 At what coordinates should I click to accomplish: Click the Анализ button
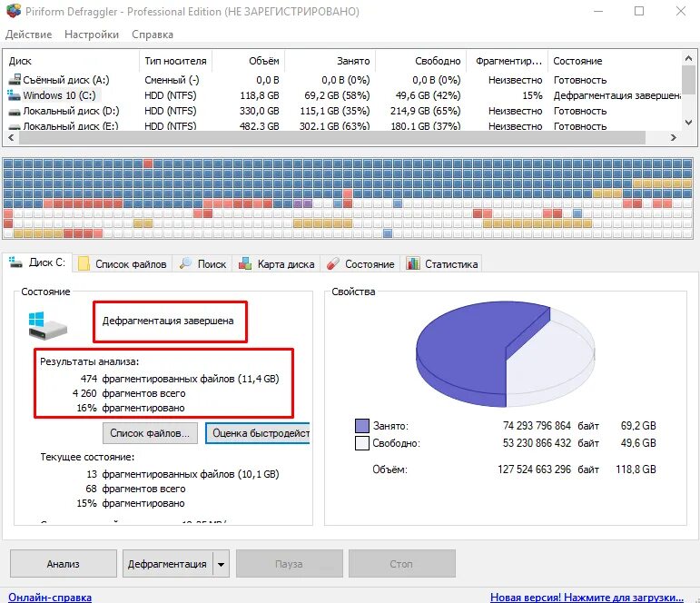click(x=64, y=564)
